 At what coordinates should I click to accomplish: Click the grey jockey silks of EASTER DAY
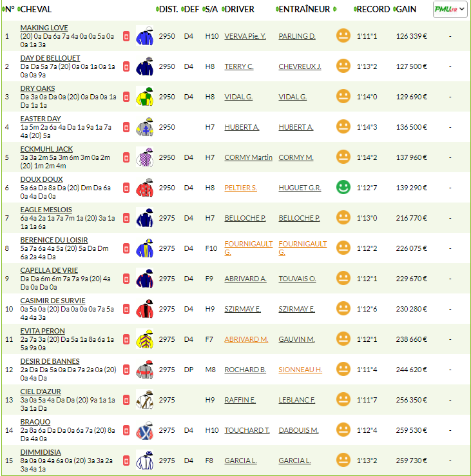point(145,127)
